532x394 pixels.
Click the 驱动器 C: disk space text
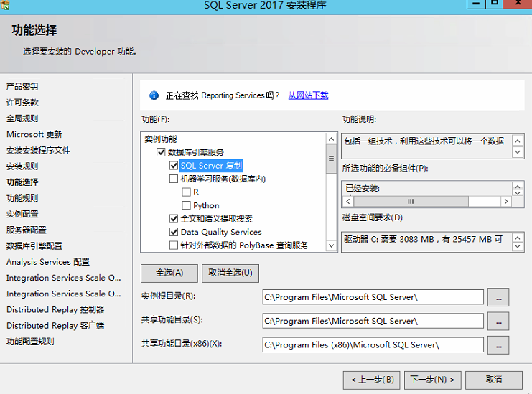423,240
